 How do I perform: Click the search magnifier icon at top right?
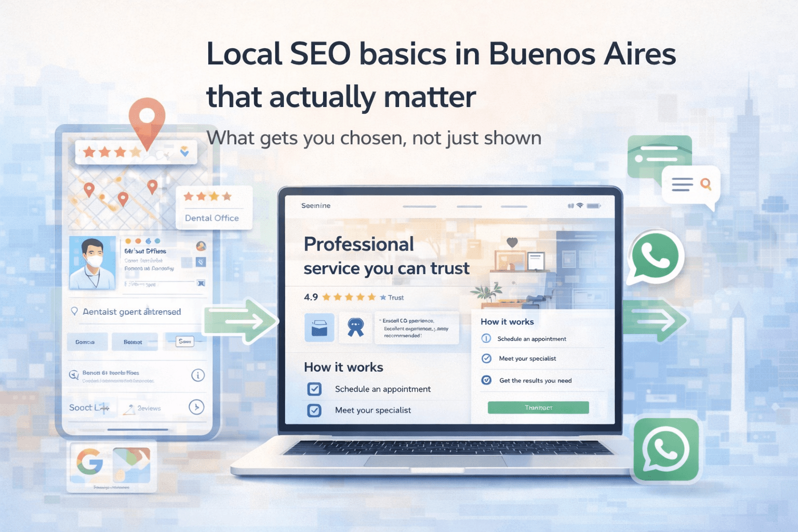click(706, 184)
